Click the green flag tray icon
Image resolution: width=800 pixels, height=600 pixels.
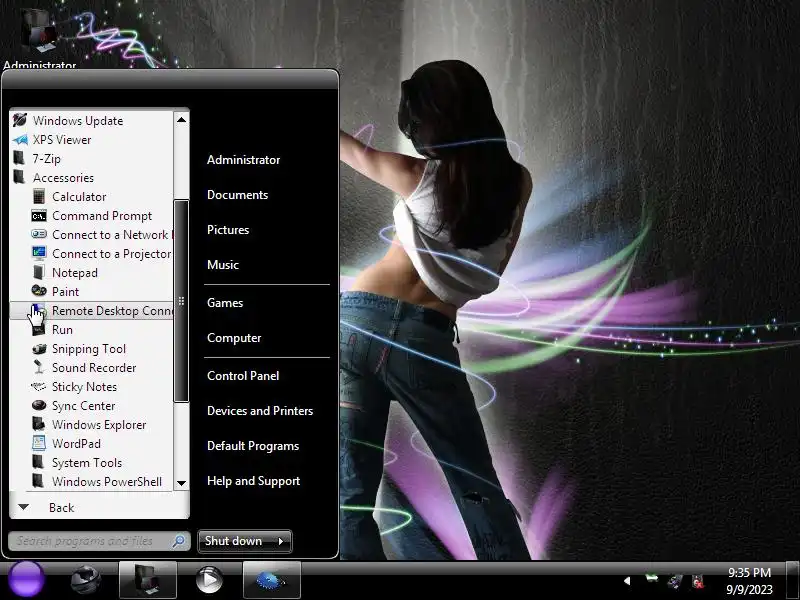pos(652,579)
